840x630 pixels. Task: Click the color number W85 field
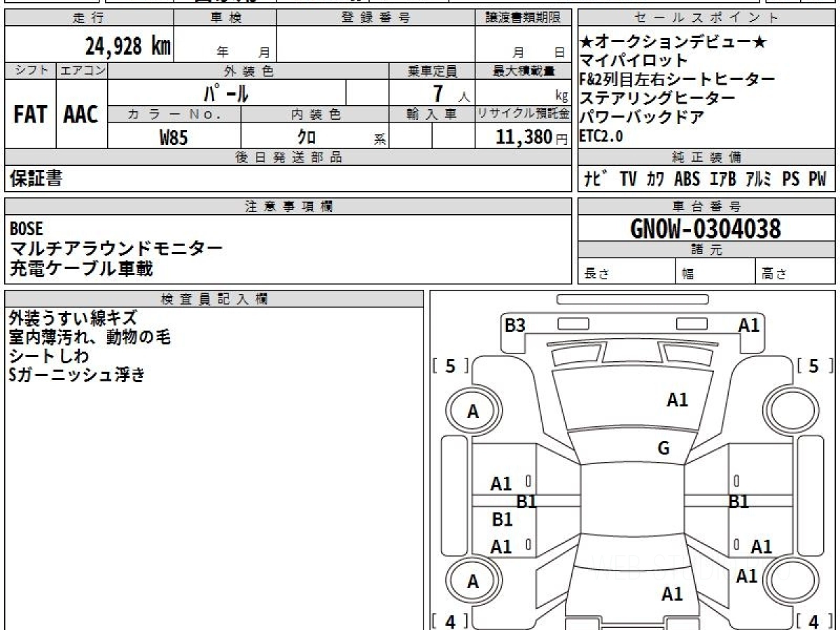[x=174, y=137]
